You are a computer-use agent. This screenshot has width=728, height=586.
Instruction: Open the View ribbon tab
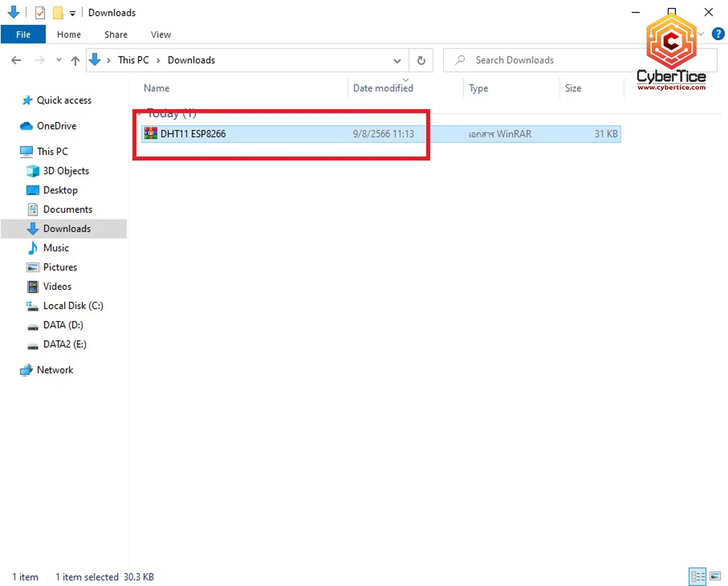(161, 34)
